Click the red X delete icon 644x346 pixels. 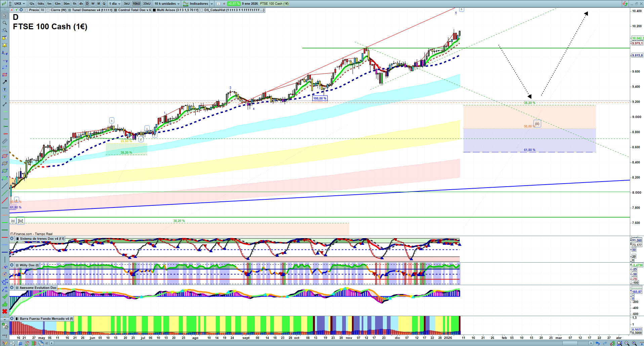(x=5, y=311)
